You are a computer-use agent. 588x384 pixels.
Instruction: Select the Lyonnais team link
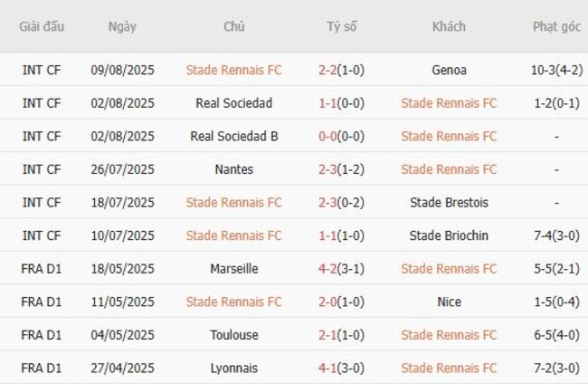pyautogui.click(x=233, y=368)
